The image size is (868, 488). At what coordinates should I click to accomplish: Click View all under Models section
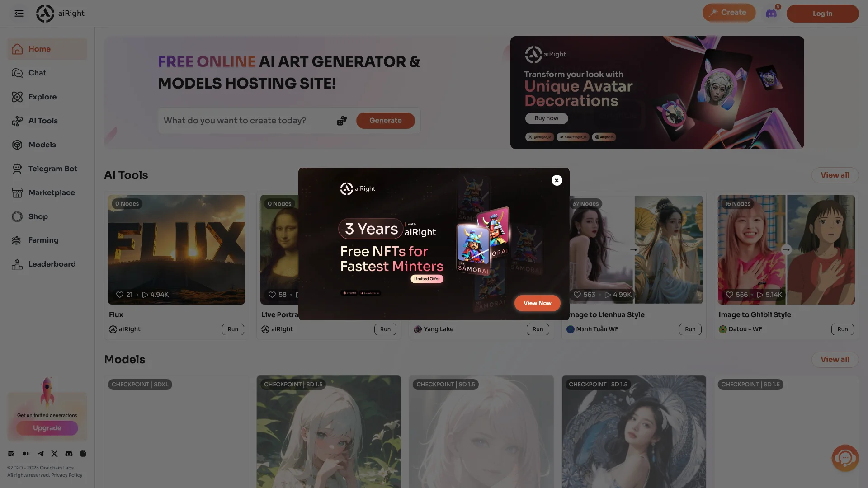(x=835, y=359)
